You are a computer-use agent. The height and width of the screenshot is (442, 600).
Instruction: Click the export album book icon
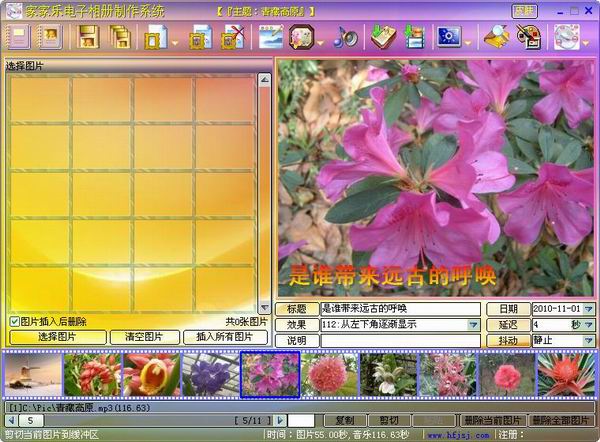(x=384, y=37)
